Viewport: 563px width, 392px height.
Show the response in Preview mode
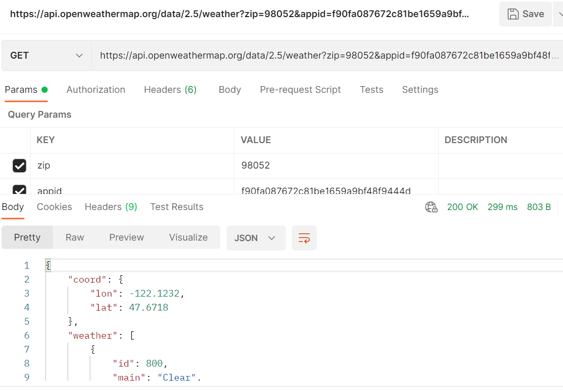click(126, 237)
